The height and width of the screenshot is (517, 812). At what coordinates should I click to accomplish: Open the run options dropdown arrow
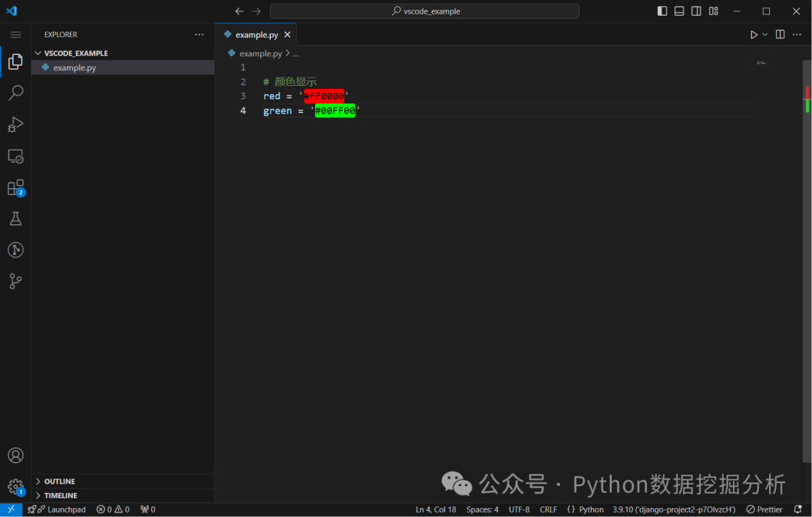[765, 35]
